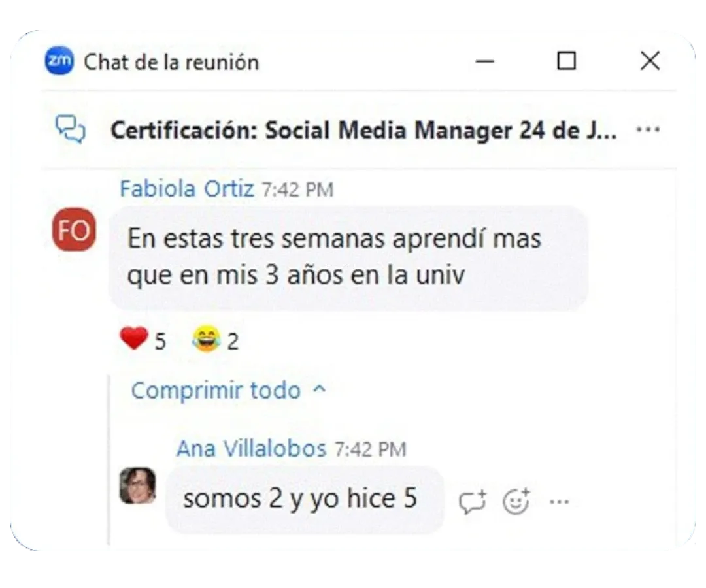The width and height of the screenshot is (706, 588).
Task: Click the reply bubble 'somos 2 y yo hice 5'
Action: (x=305, y=499)
